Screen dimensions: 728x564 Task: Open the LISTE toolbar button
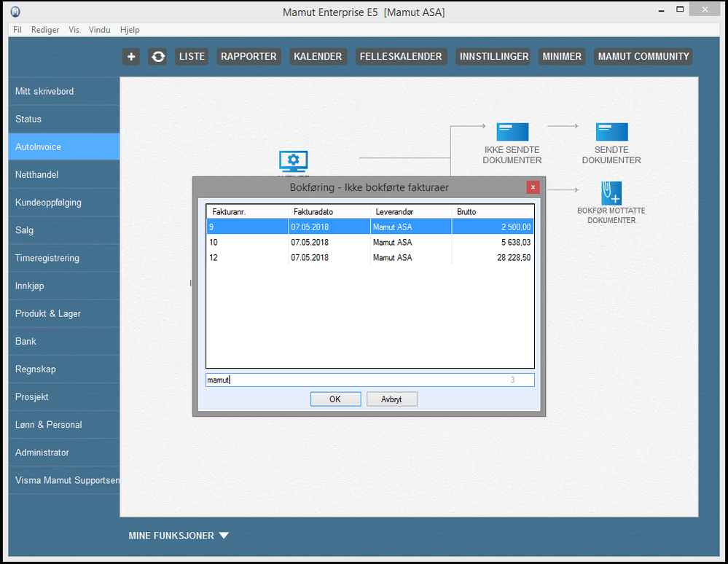click(x=192, y=57)
